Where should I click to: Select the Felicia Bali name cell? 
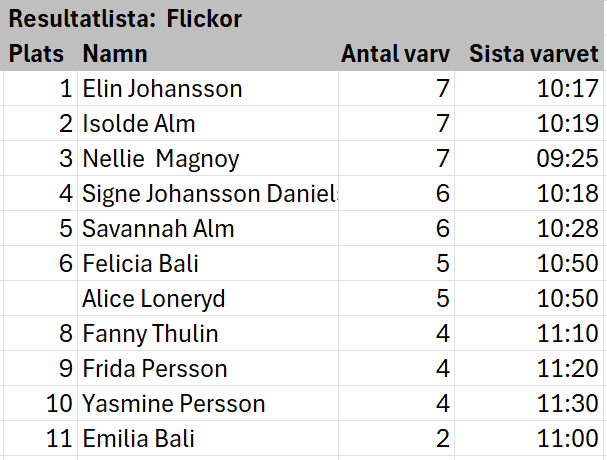[x=208, y=263]
